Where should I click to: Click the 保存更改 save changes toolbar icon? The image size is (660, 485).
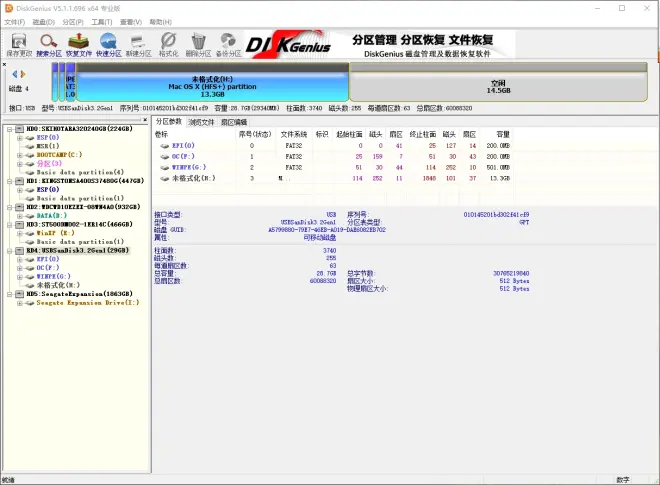19,45
